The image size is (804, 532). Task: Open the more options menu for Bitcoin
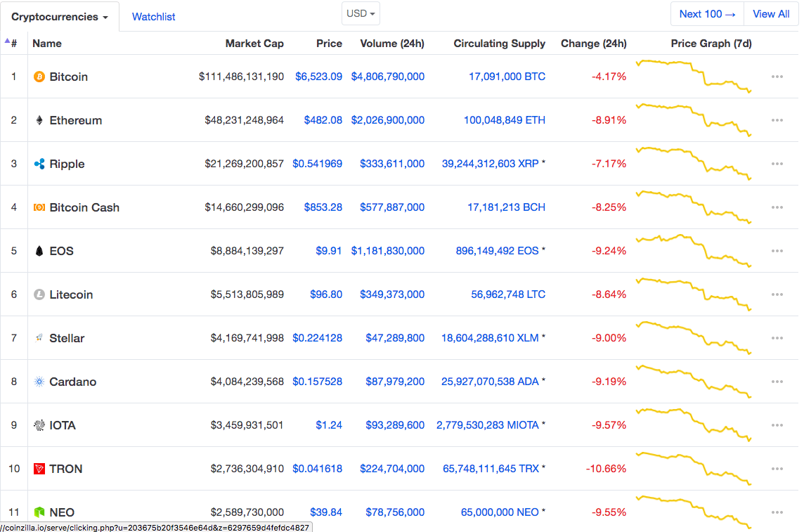pos(777,77)
